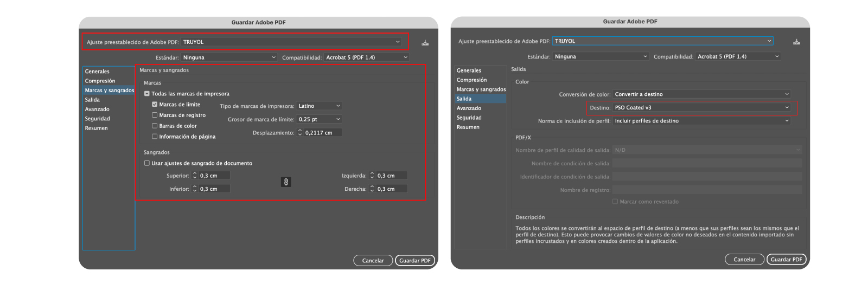The height and width of the screenshot is (290, 868).
Task: Select Avanzado in the right dialog sidebar
Action: click(469, 108)
